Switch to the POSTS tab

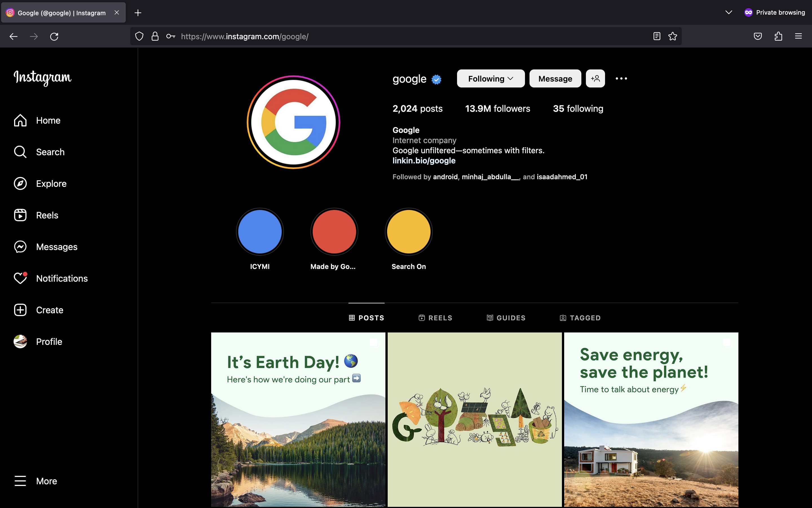367,318
